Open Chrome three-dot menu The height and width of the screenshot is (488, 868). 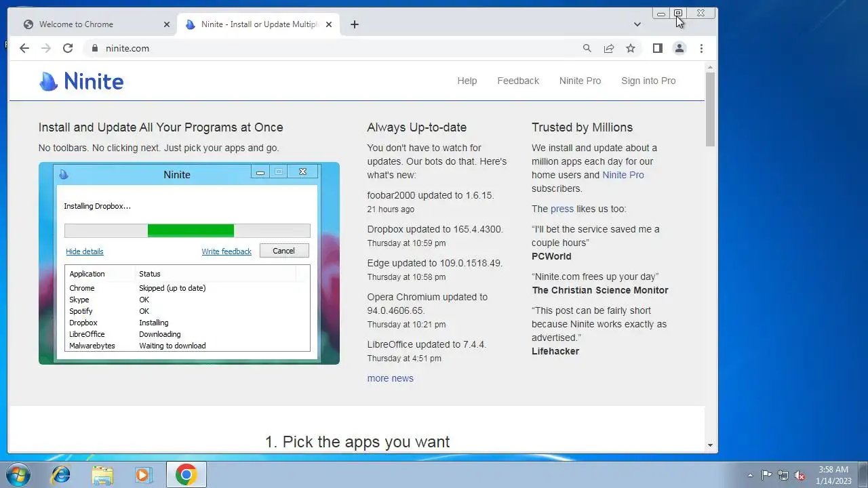coord(701,48)
